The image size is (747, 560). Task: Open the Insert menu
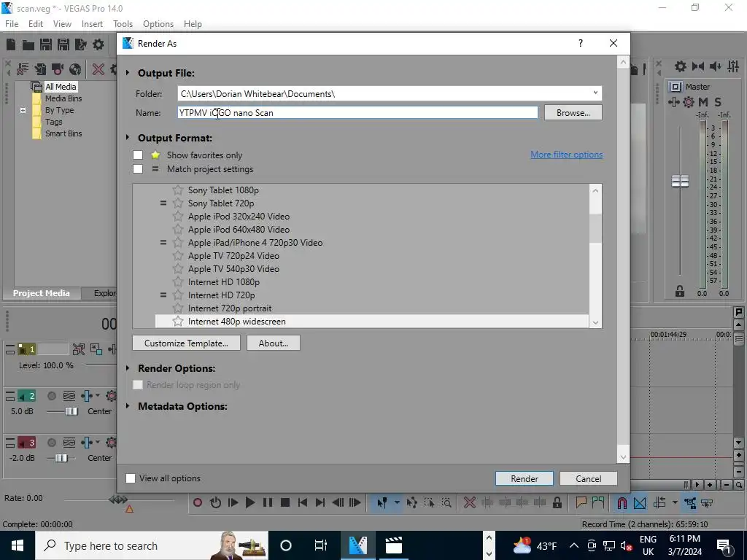click(x=92, y=24)
